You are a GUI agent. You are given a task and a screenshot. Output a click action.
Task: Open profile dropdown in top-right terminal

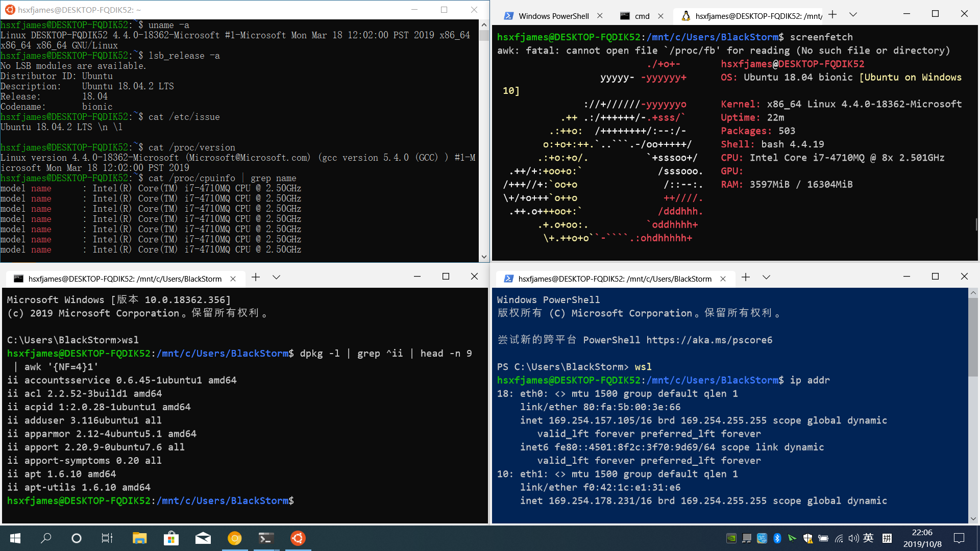tap(853, 15)
